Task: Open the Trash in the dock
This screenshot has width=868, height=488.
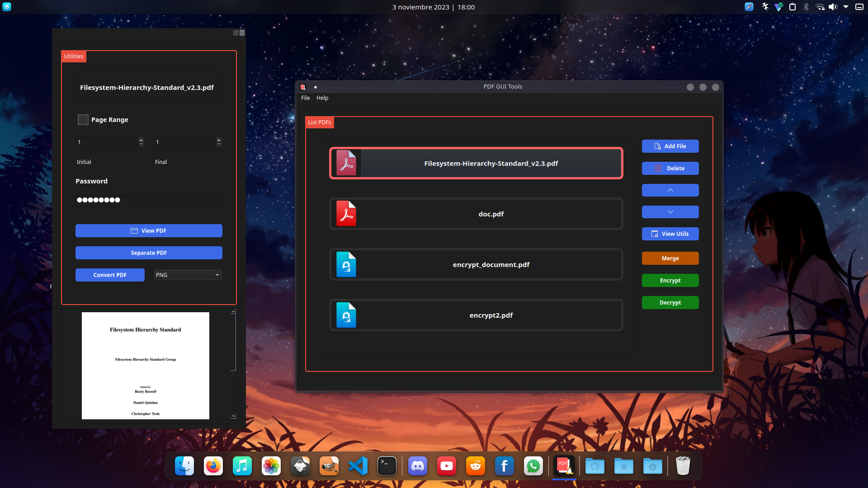Action: [x=683, y=466]
